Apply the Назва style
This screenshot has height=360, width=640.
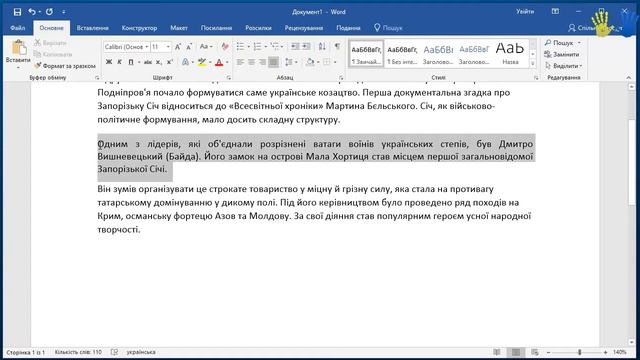[510, 53]
